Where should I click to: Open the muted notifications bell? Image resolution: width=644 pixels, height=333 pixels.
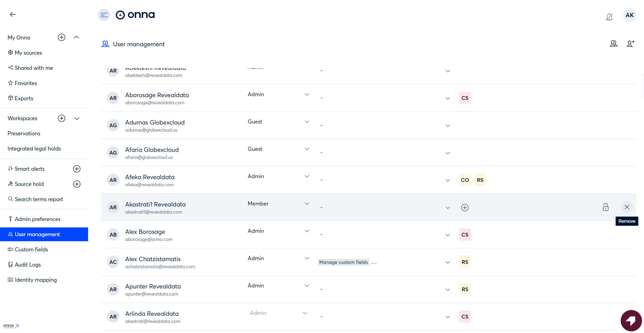point(609,17)
